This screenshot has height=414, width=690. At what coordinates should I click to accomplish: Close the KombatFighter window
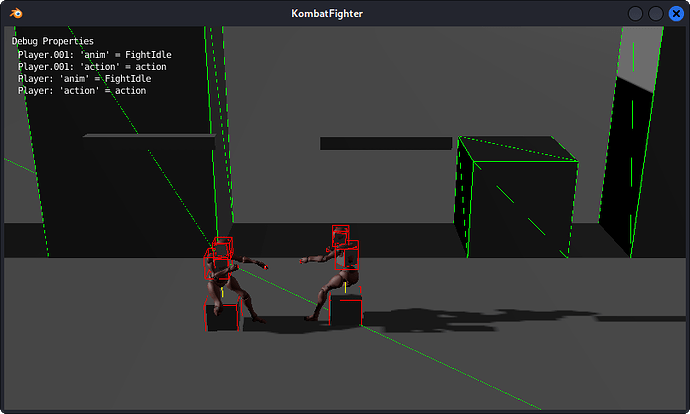pyautogui.click(x=676, y=14)
